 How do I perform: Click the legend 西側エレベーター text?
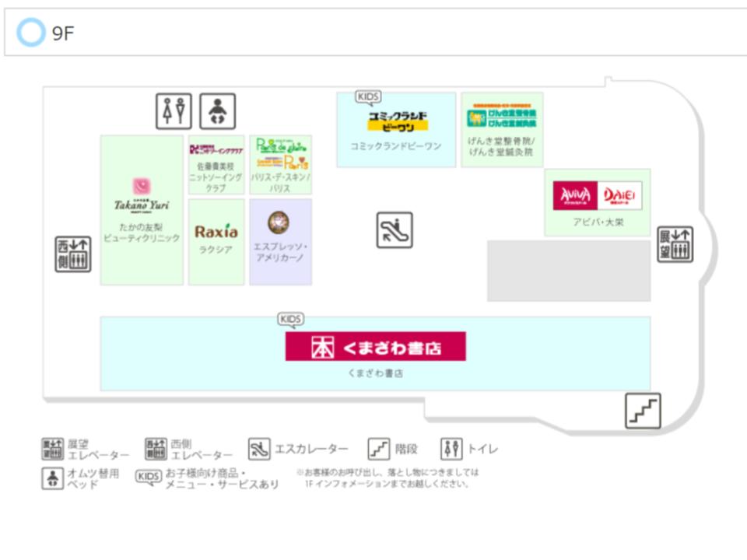coord(202,450)
